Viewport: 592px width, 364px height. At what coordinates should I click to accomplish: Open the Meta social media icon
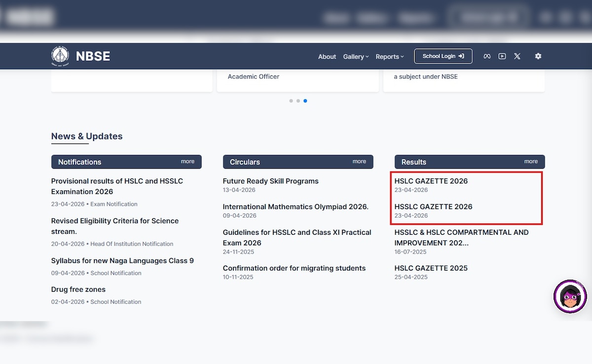[487, 56]
